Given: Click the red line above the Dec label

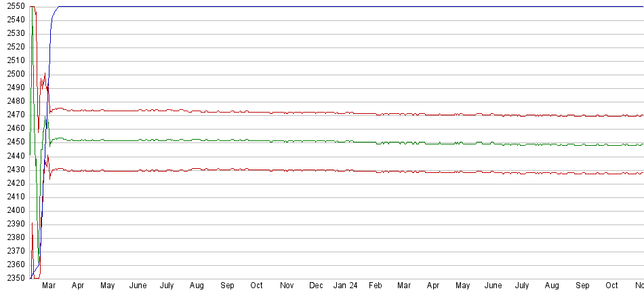Looking at the screenshot, I should tap(316, 170).
